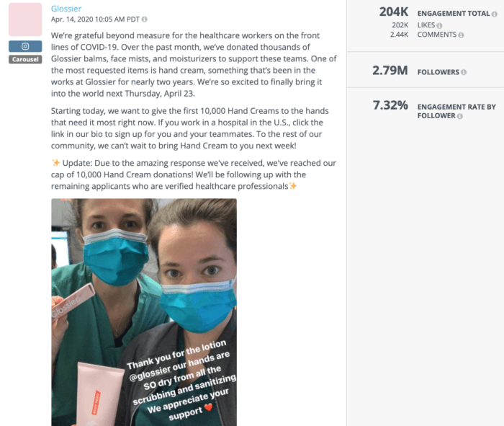
Task: Click the Instagram channel icon badge
Action: (x=25, y=46)
